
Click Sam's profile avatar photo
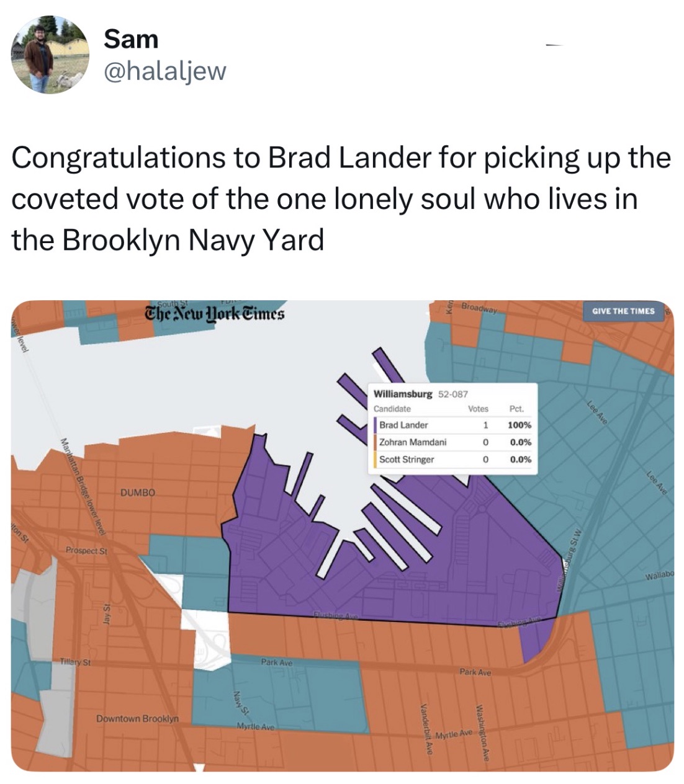[x=50, y=55]
